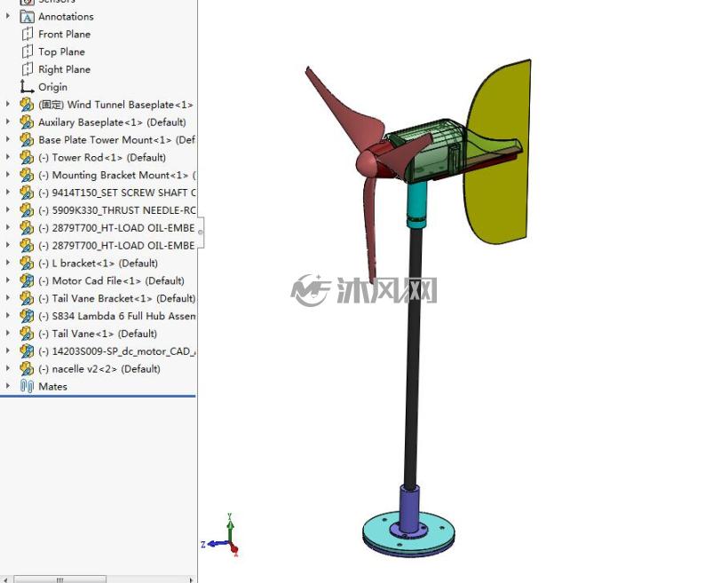728x583 pixels.
Task: Expand the 9414T150 set screw shaft node
Action: (x=7, y=193)
